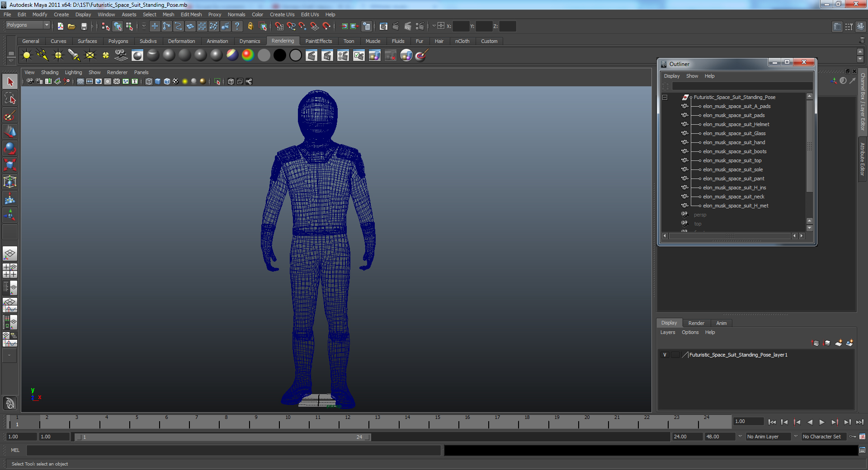This screenshot has width=868, height=470.
Task: Select the Paint Selection tool in toolbox
Action: click(x=10, y=116)
